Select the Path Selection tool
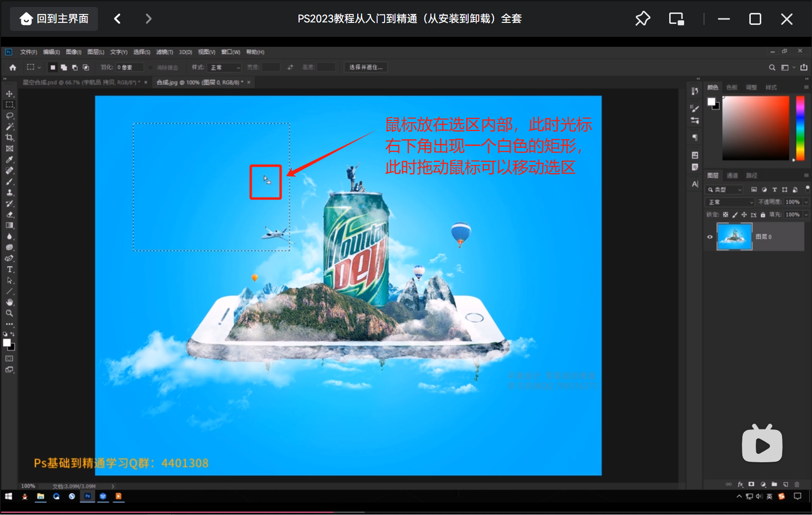This screenshot has height=515, width=812. coord(9,280)
